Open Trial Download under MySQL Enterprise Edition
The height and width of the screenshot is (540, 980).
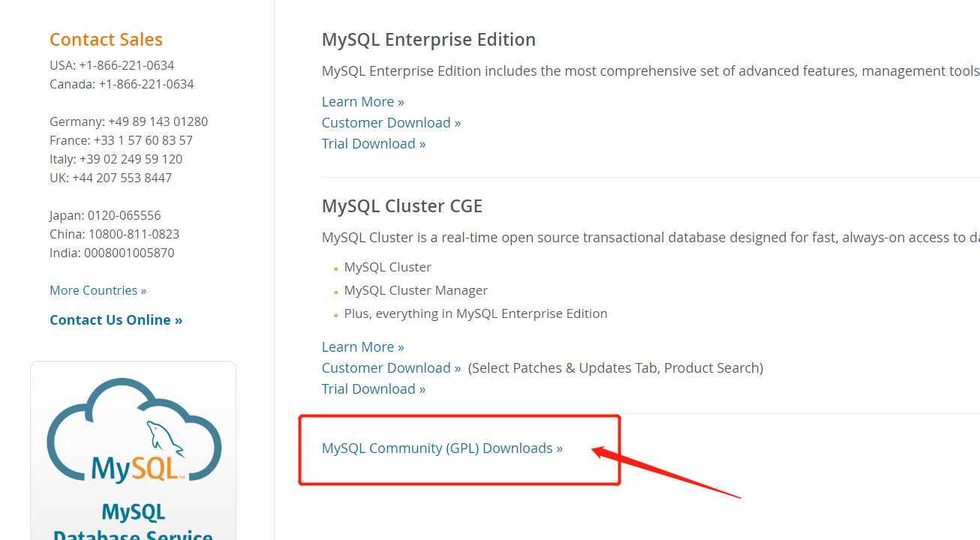point(374,144)
